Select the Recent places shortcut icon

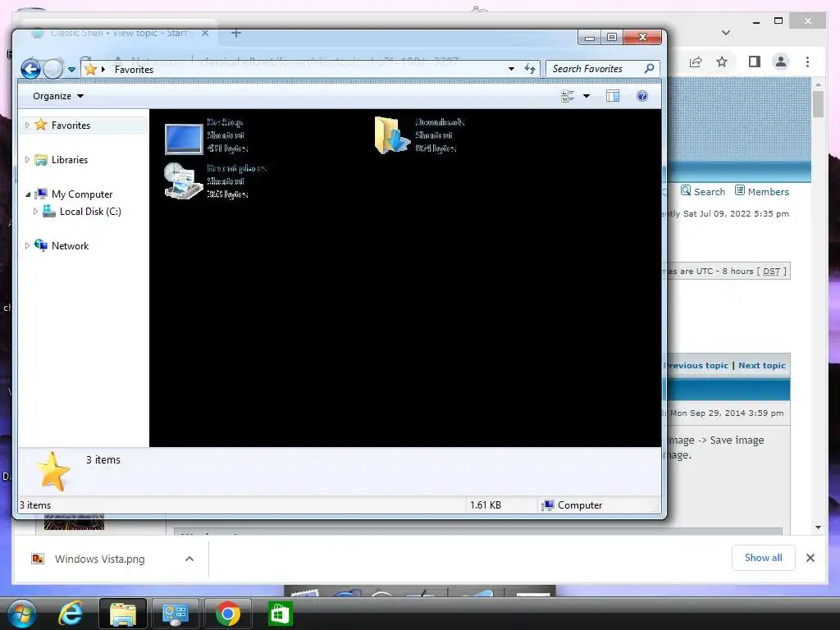click(x=183, y=181)
